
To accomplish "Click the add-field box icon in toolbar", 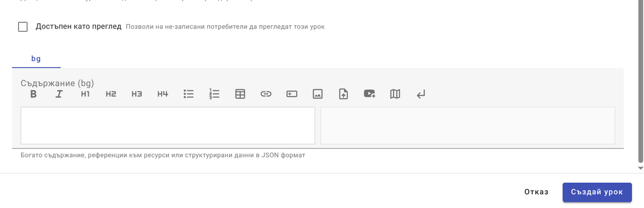I will click(292, 94).
